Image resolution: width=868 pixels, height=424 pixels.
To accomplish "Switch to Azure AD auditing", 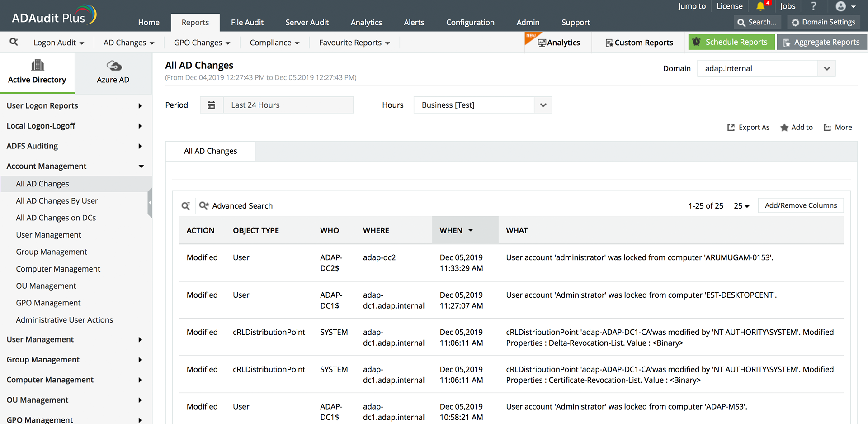I will [113, 72].
